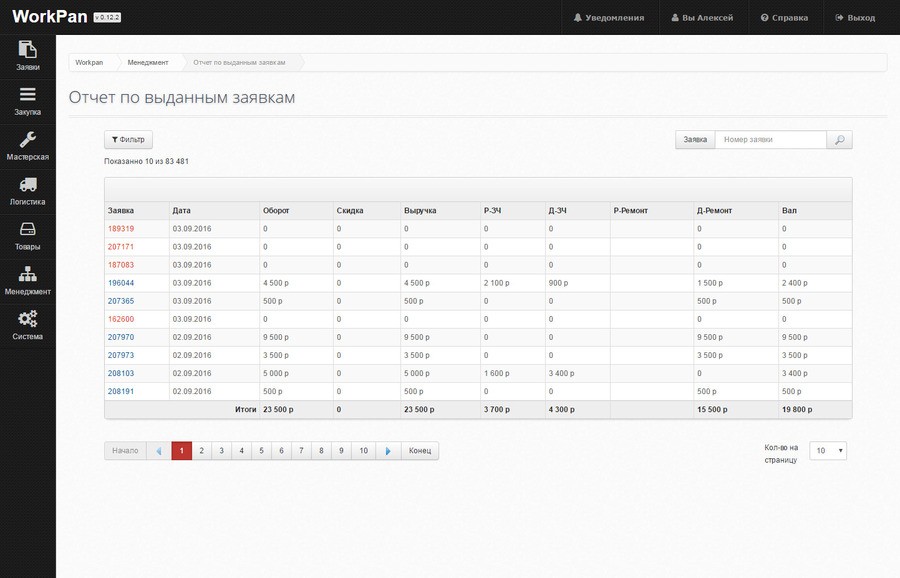Go to page 9
Screen dimensions: 900x578
pos(341,451)
